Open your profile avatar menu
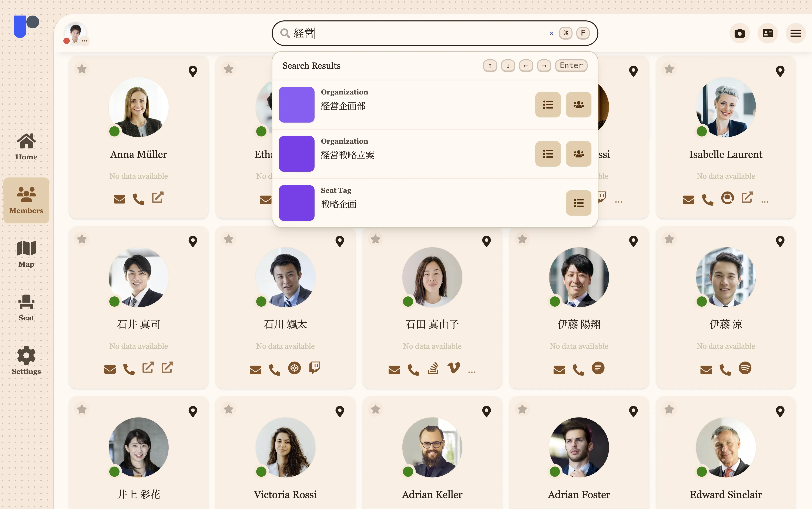This screenshot has height=509, width=812. tap(75, 33)
